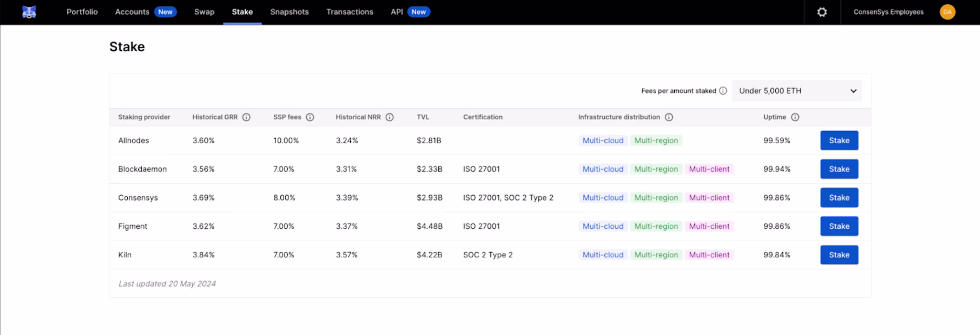This screenshot has height=335, width=980.
Task: Stake with Kiln
Action: 839,255
